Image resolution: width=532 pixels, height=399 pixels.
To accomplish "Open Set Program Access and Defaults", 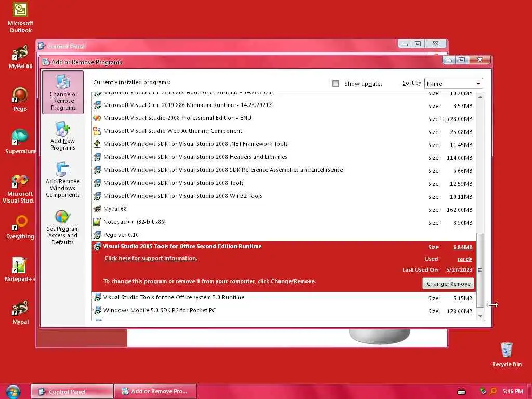I will pyautogui.click(x=63, y=228).
